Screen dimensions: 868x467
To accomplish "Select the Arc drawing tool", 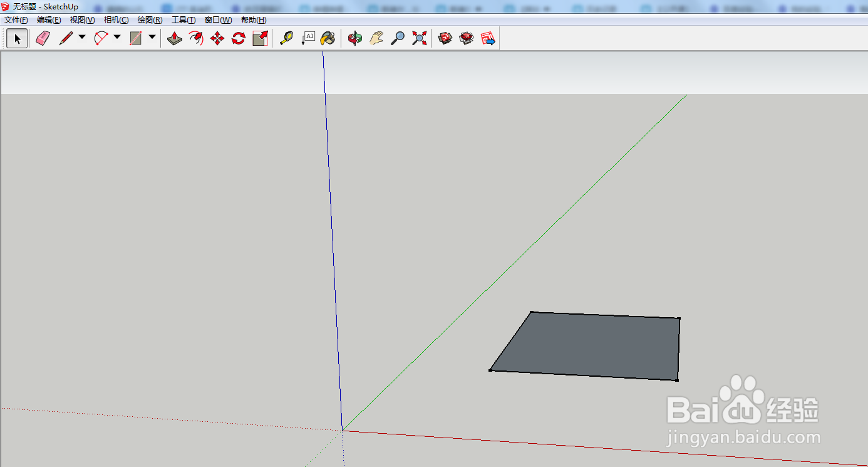I will click(x=101, y=39).
